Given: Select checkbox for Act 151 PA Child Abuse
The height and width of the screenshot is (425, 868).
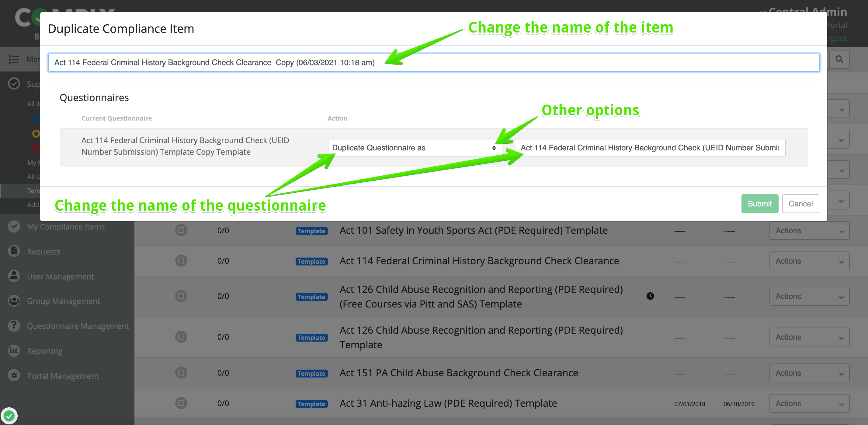Looking at the screenshot, I should (181, 372).
